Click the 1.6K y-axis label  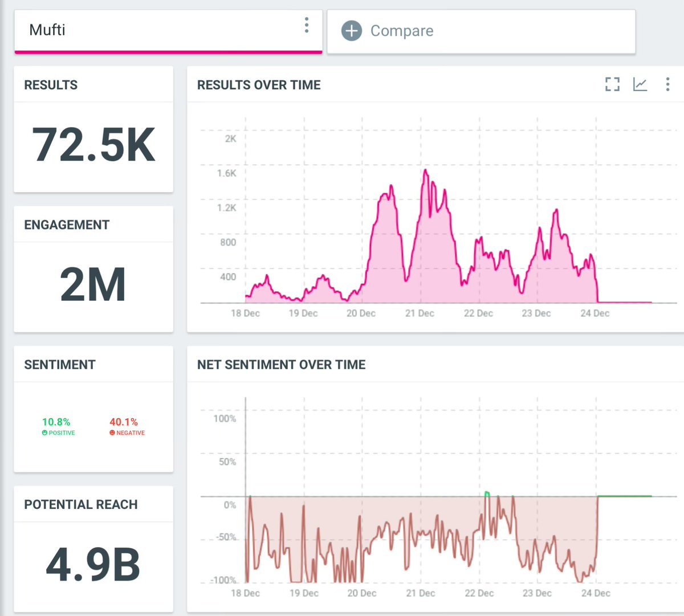pos(226,173)
